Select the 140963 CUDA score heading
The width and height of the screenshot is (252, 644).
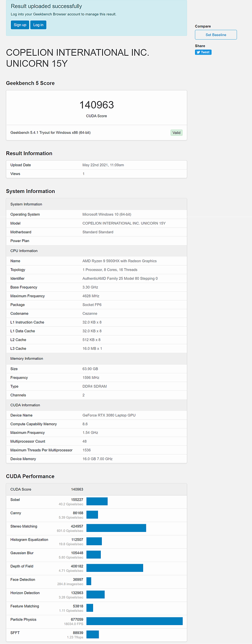pyautogui.click(x=97, y=105)
